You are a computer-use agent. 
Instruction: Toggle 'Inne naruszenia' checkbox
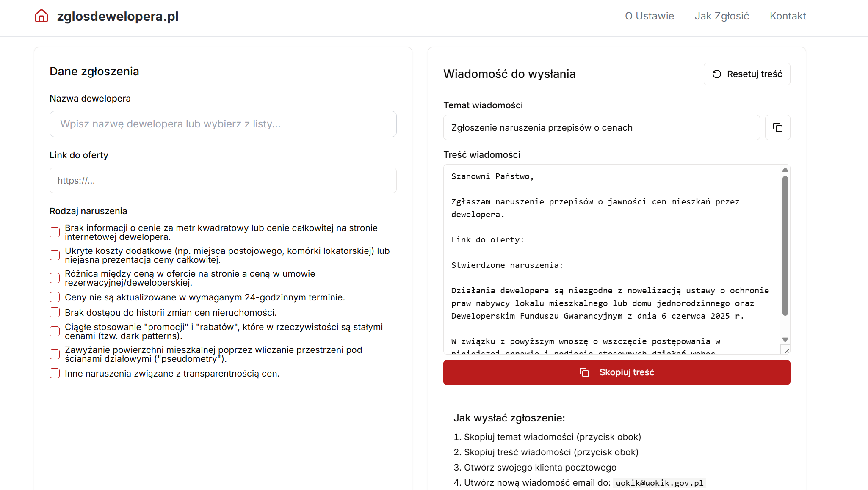click(x=55, y=373)
